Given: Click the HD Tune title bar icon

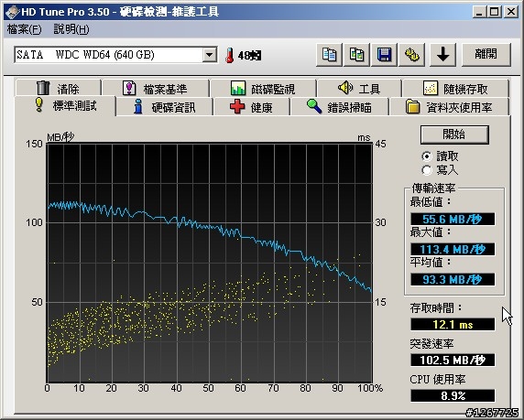Looking at the screenshot, I should pyautogui.click(x=12, y=13).
